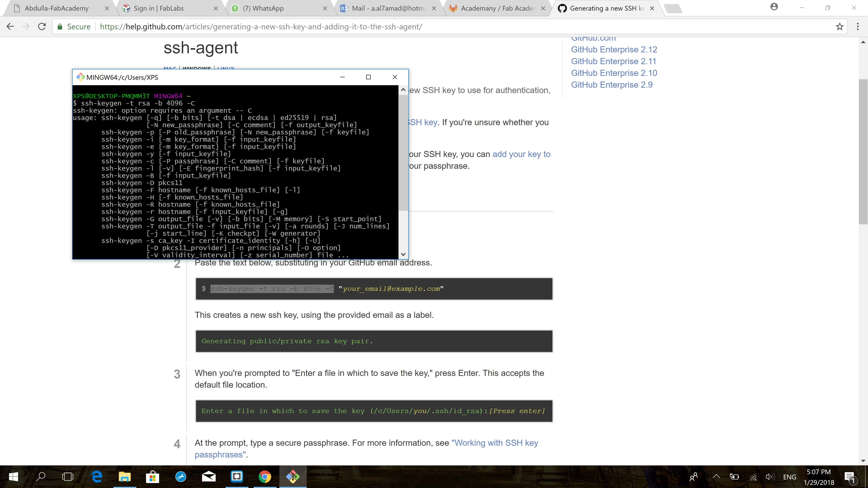The height and width of the screenshot is (488, 868).
Task: Click the Secure padlock site info
Action: click(74, 27)
